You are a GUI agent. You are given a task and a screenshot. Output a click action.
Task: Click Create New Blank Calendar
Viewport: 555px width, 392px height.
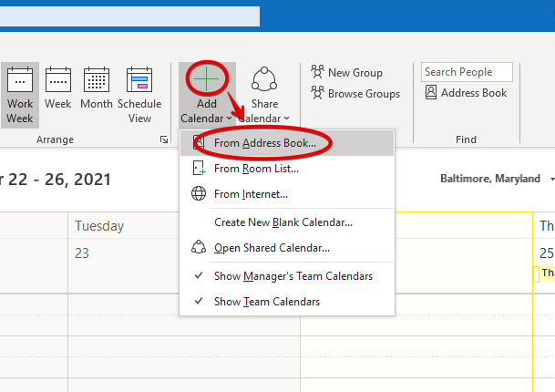(x=283, y=222)
